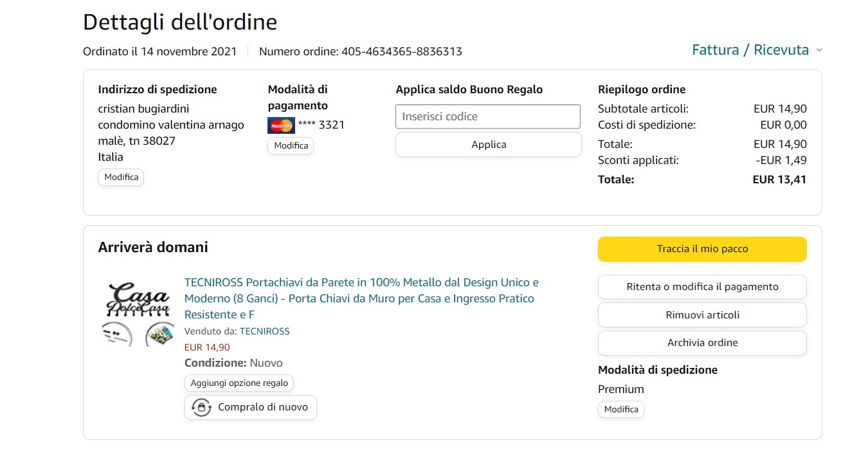Click the Subtotale articoli EUR 14,90 value
The height and width of the screenshot is (458, 868).
[780, 109]
